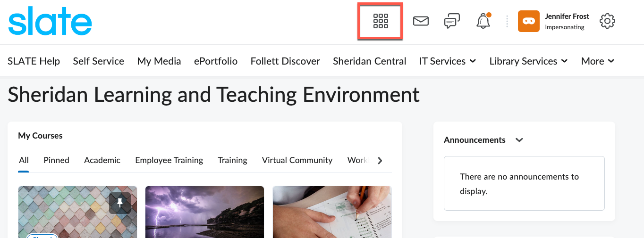Click the orange impersonation avatar icon
644x238 pixels.
pyautogui.click(x=528, y=21)
